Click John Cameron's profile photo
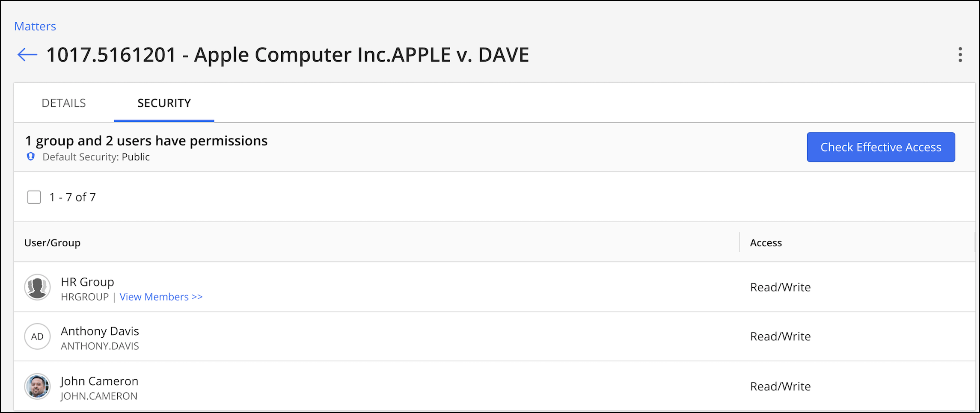This screenshot has height=413, width=980. click(x=37, y=386)
